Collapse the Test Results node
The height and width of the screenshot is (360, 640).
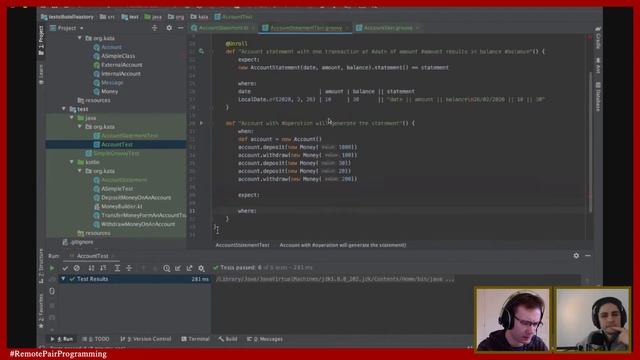[x=63, y=279]
